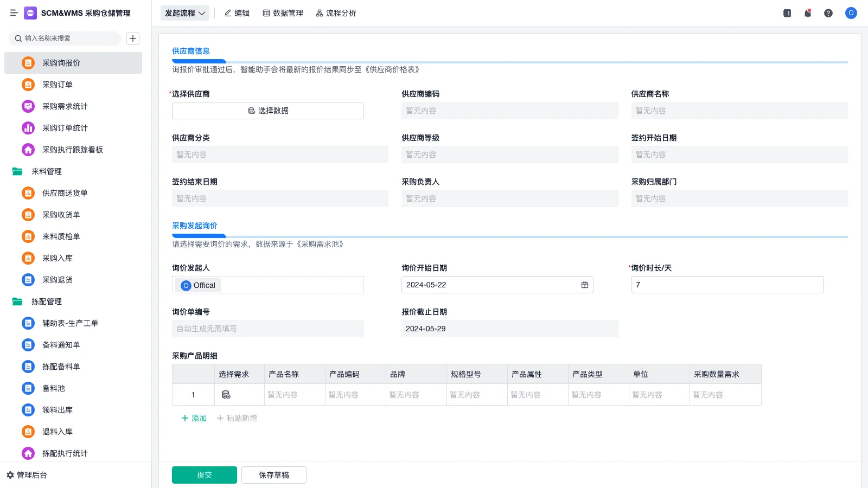Collapse the sidebar with the hamburger icon
Screen dimensions: 868x488
click(x=14, y=13)
